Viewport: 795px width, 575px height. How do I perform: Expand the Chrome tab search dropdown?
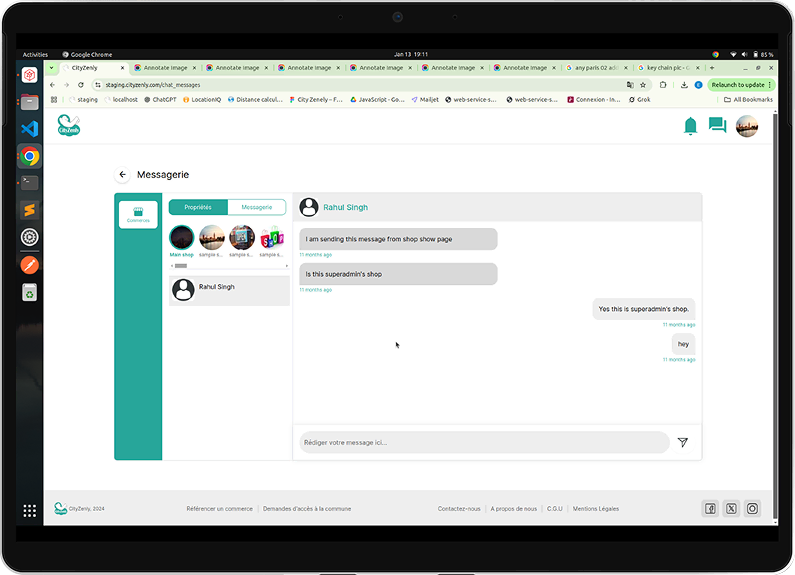(x=51, y=67)
